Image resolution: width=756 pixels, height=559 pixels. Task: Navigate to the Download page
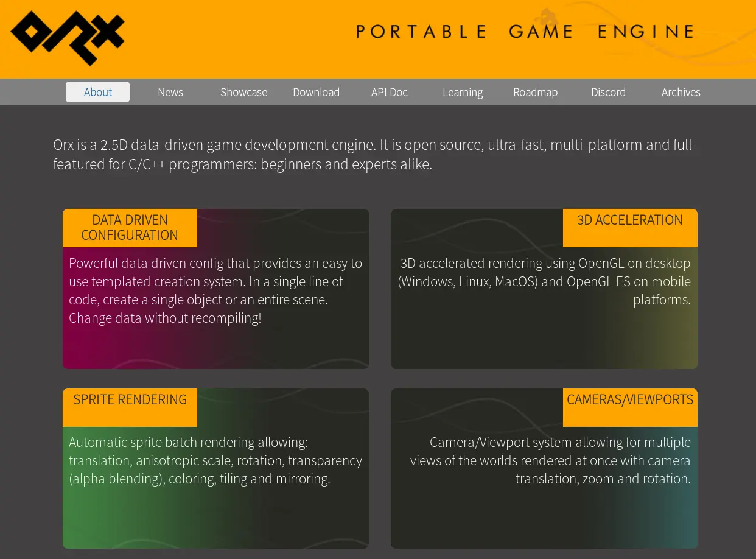tap(316, 92)
